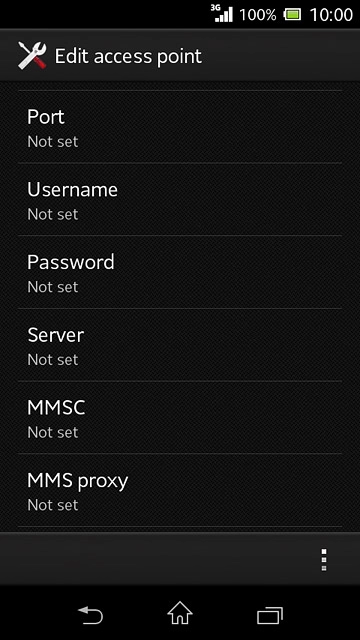This screenshot has width=360, height=640.
Task: Tap 'Not set' under MMS proxy
Action: pos(53,505)
